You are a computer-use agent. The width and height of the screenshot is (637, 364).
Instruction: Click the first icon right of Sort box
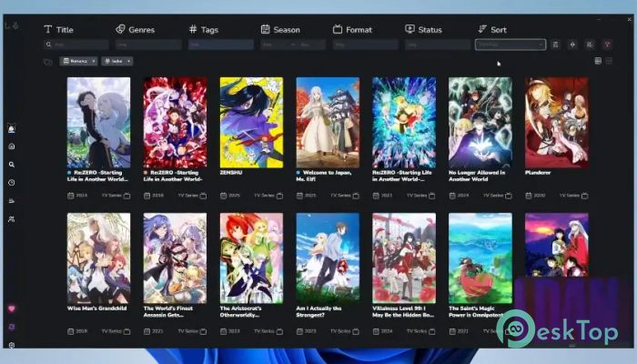point(555,45)
